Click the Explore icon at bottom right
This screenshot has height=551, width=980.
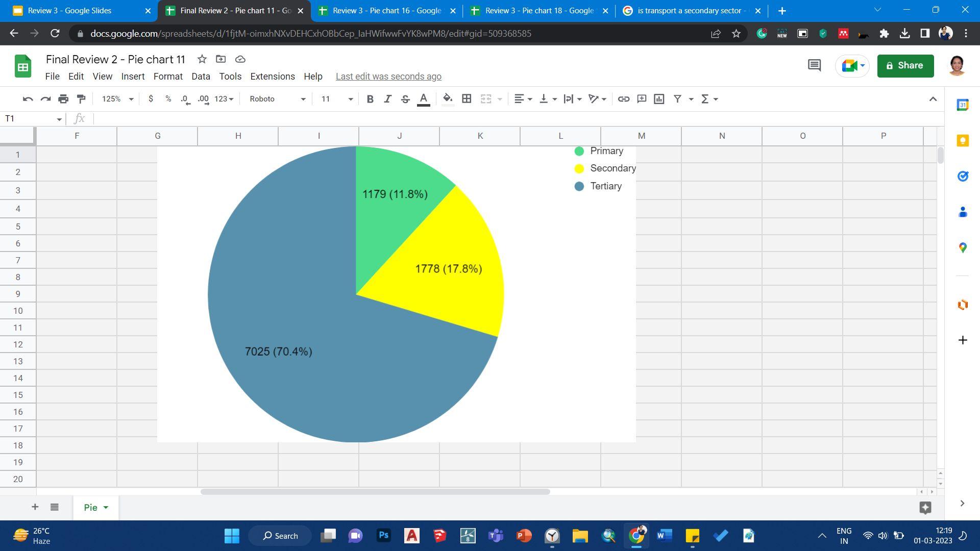(x=925, y=507)
